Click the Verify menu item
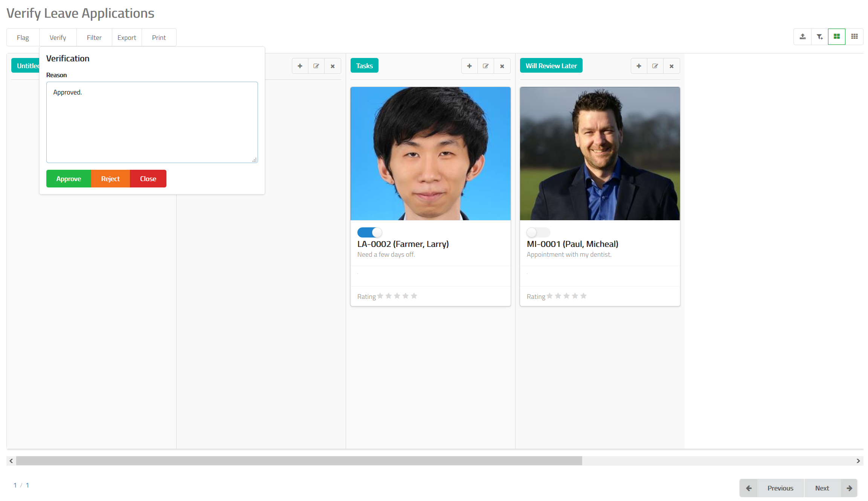The image size is (868, 501). point(58,38)
